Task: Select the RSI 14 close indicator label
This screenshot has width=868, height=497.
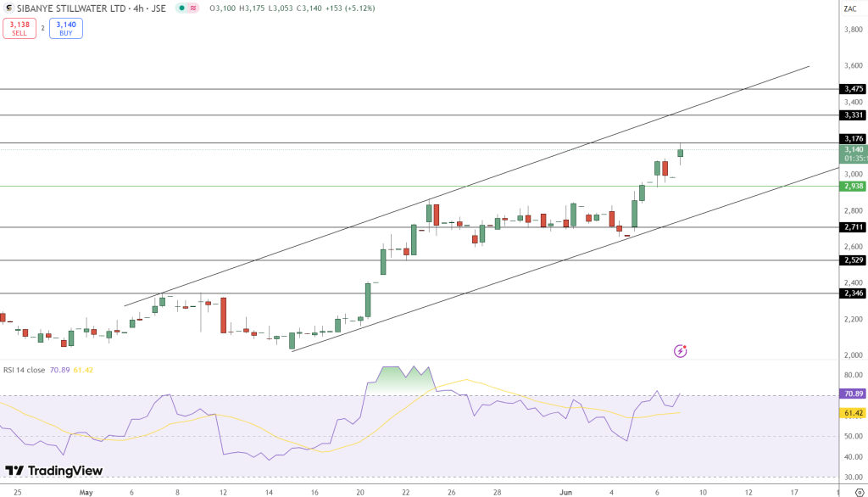Action: pyautogui.click(x=25, y=370)
